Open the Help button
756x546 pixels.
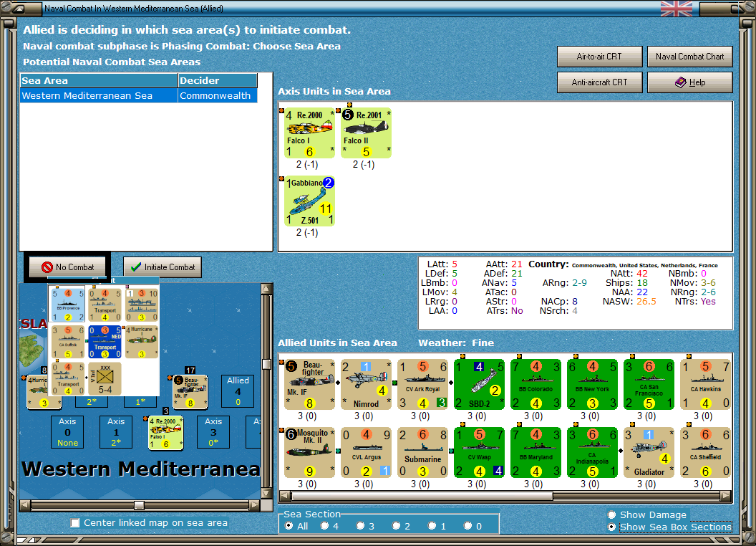coord(689,82)
